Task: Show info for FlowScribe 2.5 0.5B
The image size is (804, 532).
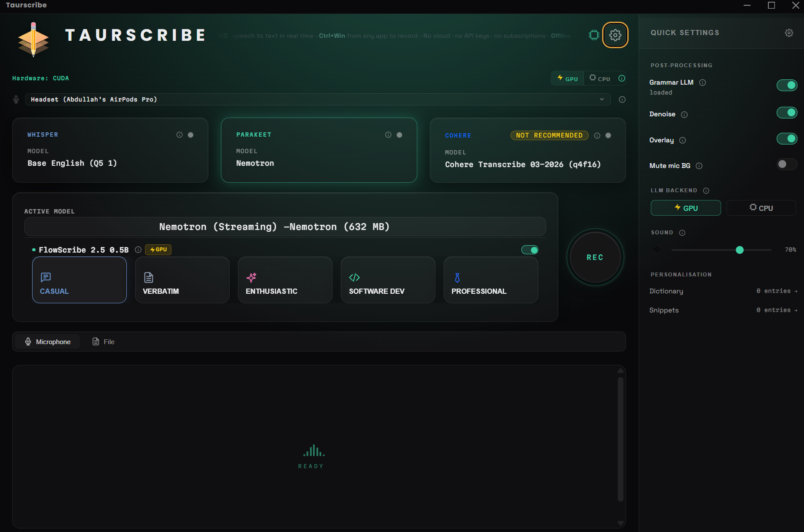Action: pos(138,250)
